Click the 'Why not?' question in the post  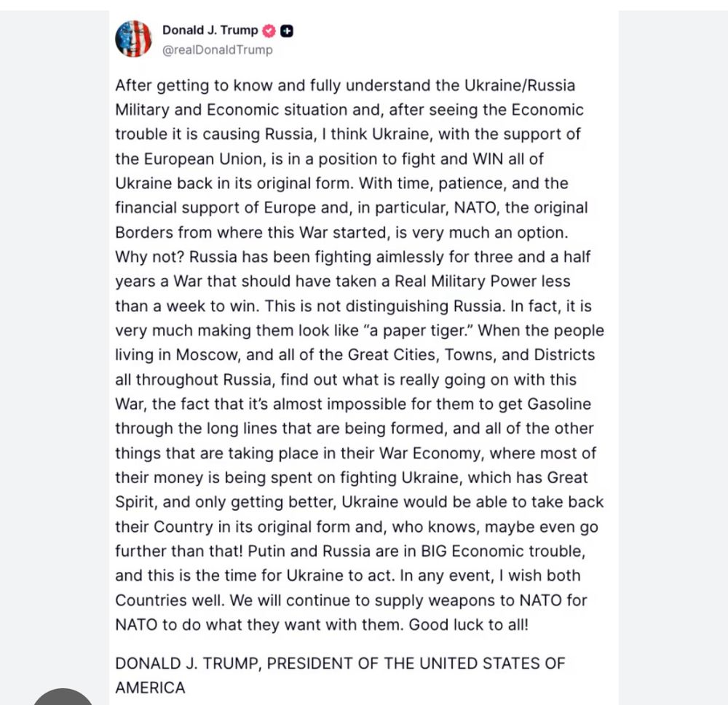coord(149,257)
